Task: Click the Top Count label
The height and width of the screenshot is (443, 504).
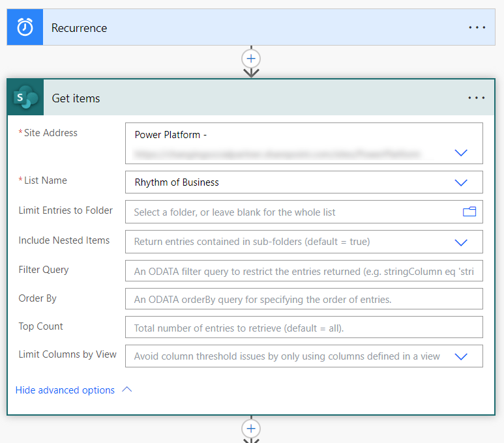Action: tap(40, 326)
